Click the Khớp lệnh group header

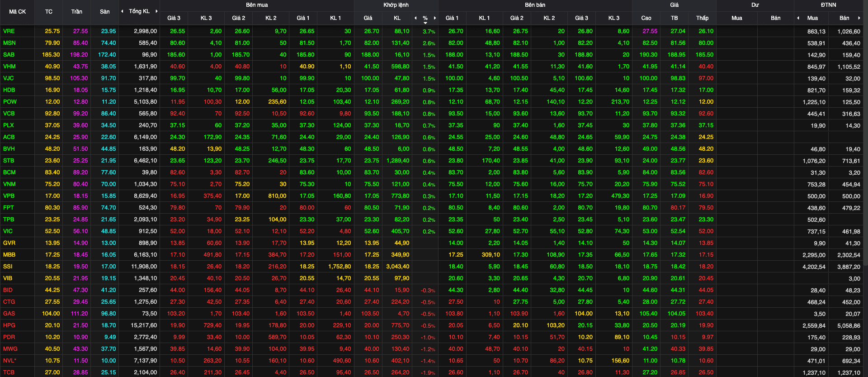pyautogui.click(x=396, y=5)
